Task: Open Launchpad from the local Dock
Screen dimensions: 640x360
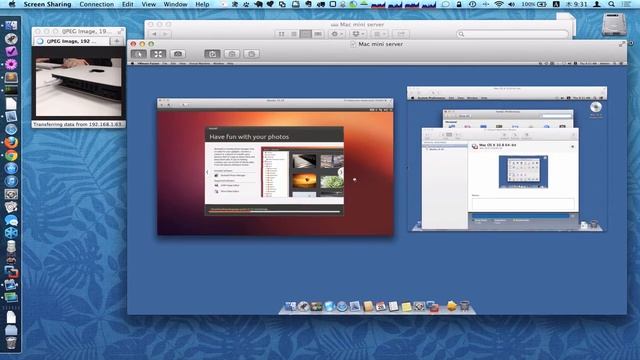Action: point(11,38)
